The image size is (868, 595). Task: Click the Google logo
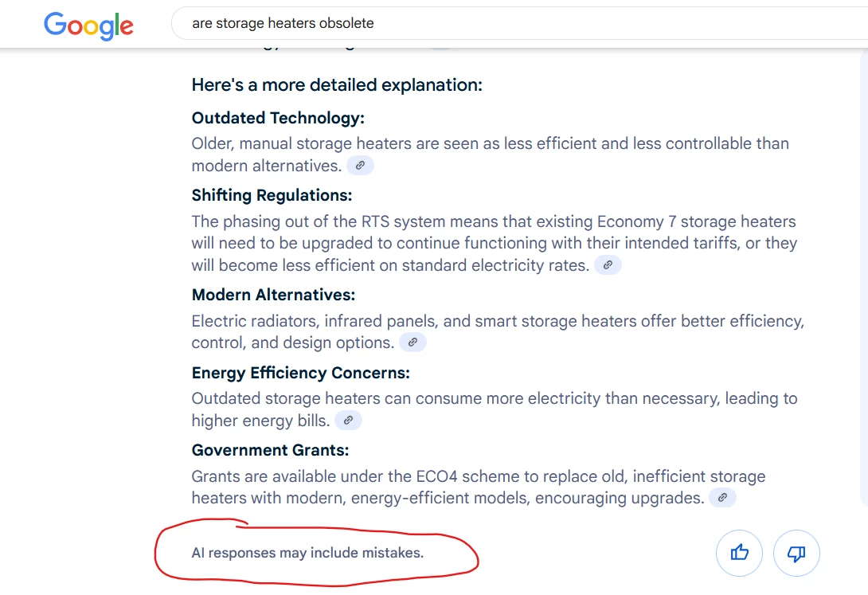pyautogui.click(x=88, y=25)
